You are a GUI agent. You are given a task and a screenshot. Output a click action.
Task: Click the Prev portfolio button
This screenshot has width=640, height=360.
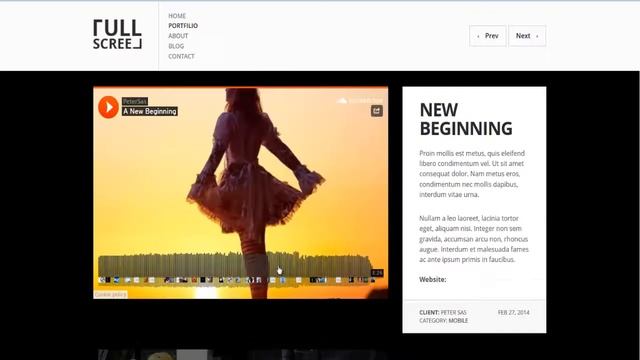pyautogui.click(x=488, y=36)
